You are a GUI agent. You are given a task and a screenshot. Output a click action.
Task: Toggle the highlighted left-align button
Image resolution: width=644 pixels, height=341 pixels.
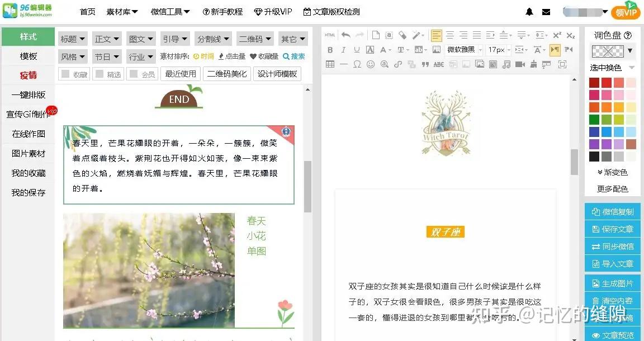coord(437,36)
